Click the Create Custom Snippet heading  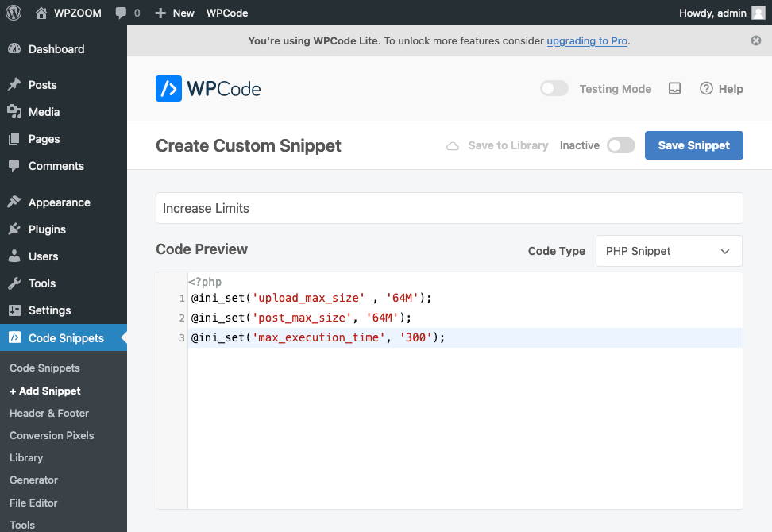pyautogui.click(x=248, y=145)
